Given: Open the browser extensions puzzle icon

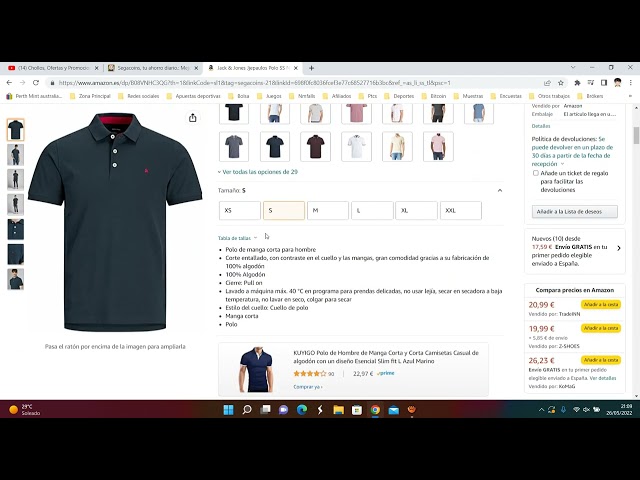Looking at the screenshot, I should pos(577,83).
